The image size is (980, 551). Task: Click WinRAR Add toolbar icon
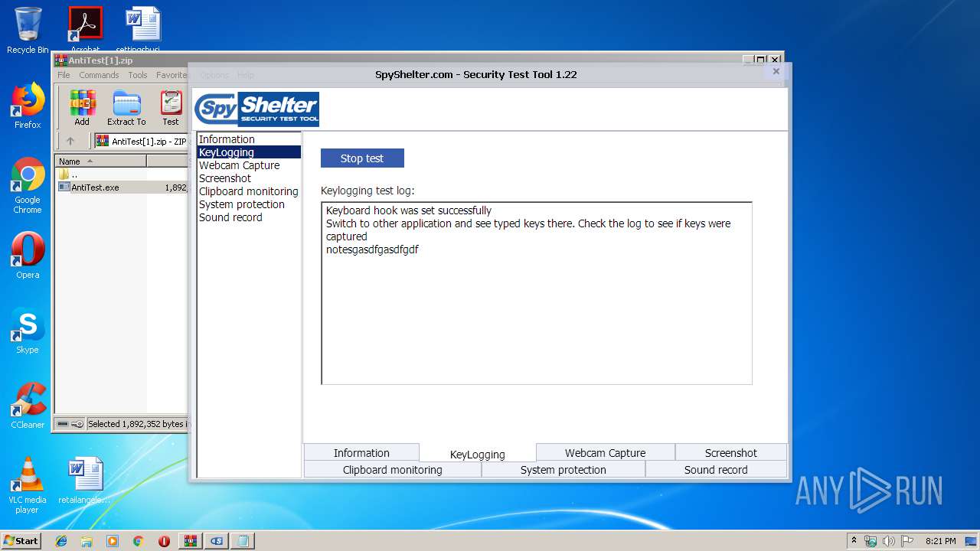coord(82,108)
